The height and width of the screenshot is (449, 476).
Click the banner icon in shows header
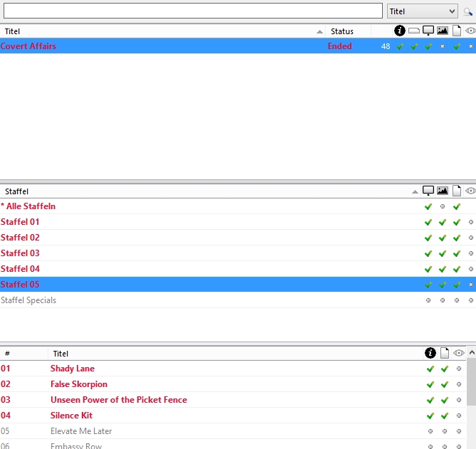click(x=414, y=31)
